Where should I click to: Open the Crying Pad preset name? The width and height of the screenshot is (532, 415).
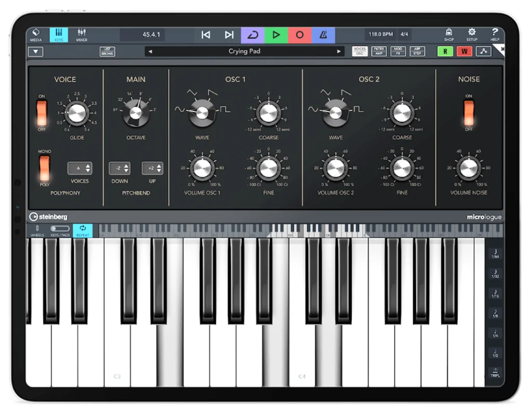244,51
